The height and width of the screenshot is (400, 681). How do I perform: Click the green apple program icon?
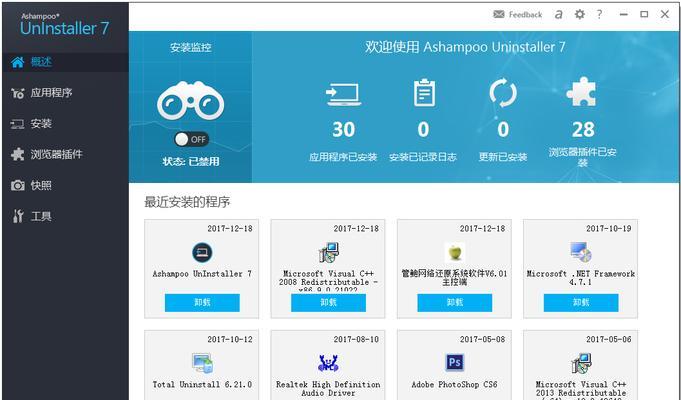[455, 252]
